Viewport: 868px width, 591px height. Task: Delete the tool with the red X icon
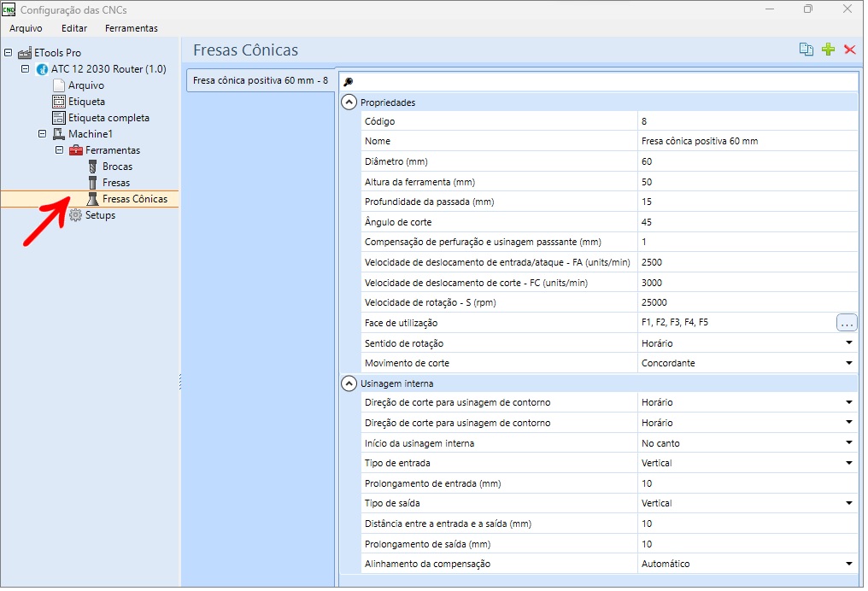[850, 50]
